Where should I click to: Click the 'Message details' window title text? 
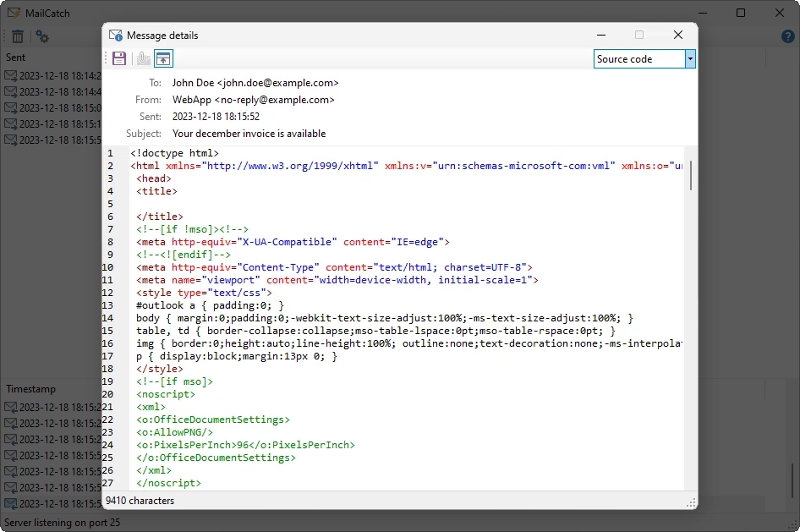[x=162, y=36]
